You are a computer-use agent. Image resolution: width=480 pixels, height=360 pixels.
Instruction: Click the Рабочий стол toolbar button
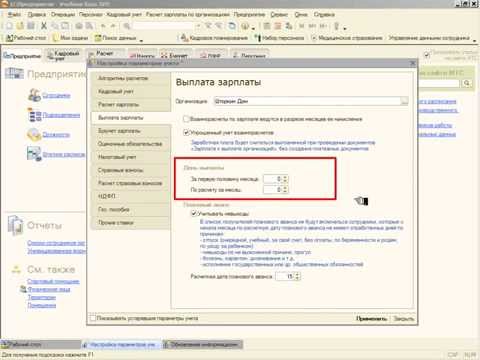(x=26, y=38)
